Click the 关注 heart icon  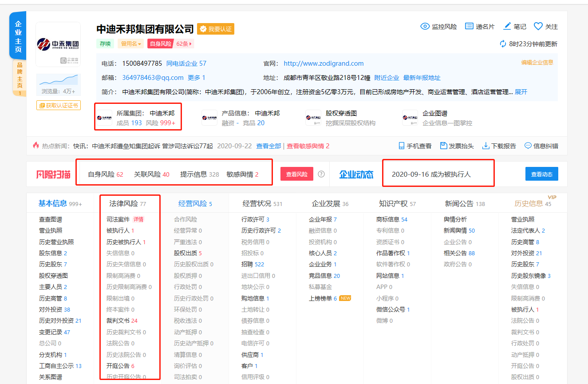pos(538,27)
